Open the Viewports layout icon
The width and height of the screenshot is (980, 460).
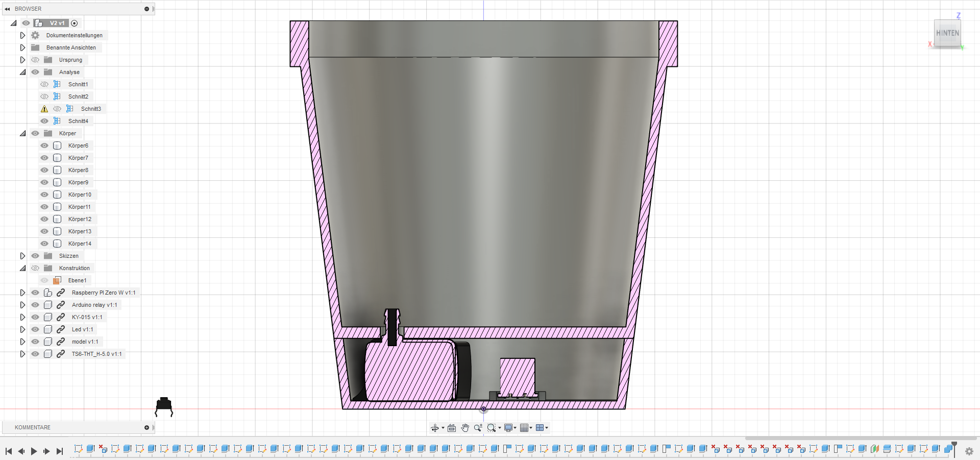pos(540,428)
